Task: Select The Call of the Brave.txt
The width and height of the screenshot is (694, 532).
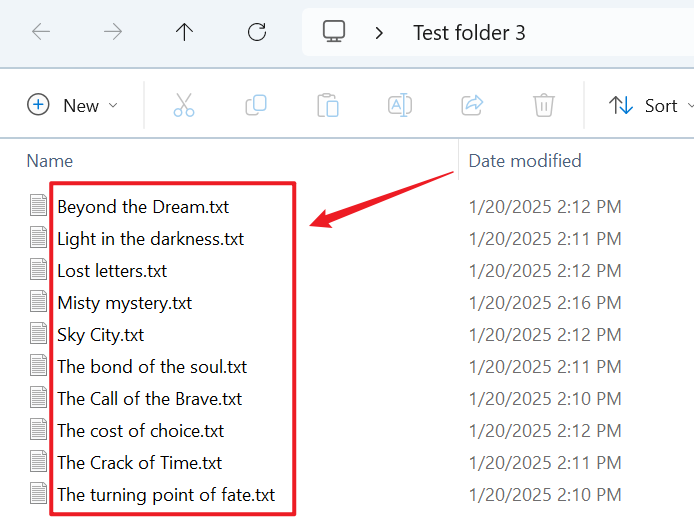Action: point(150,399)
